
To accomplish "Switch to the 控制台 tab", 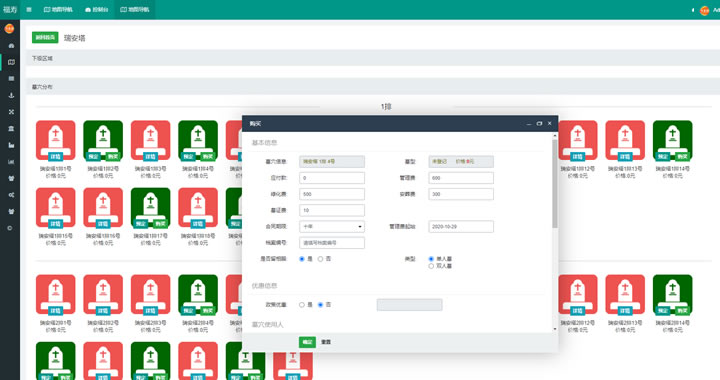I will [96, 9].
